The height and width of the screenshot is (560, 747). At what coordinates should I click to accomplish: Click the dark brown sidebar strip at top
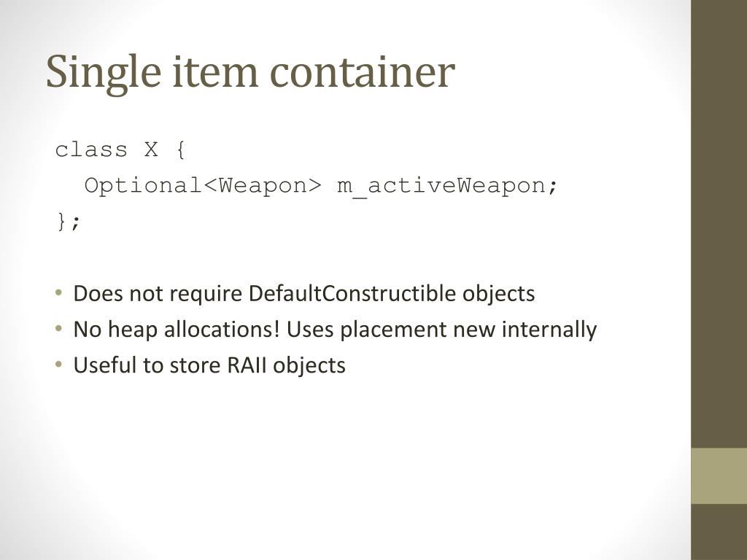719,224
